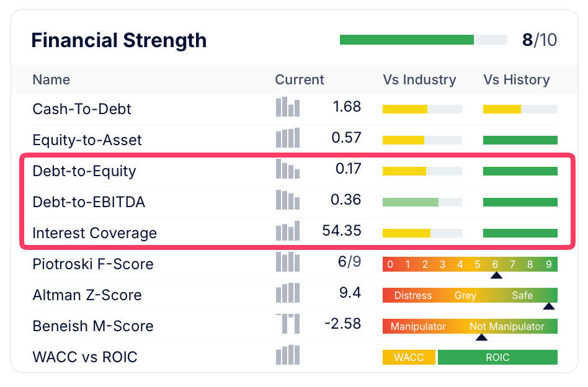588x387 pixels.
Task: Open the Piotroski F-Score metric link
Action: 92,264
